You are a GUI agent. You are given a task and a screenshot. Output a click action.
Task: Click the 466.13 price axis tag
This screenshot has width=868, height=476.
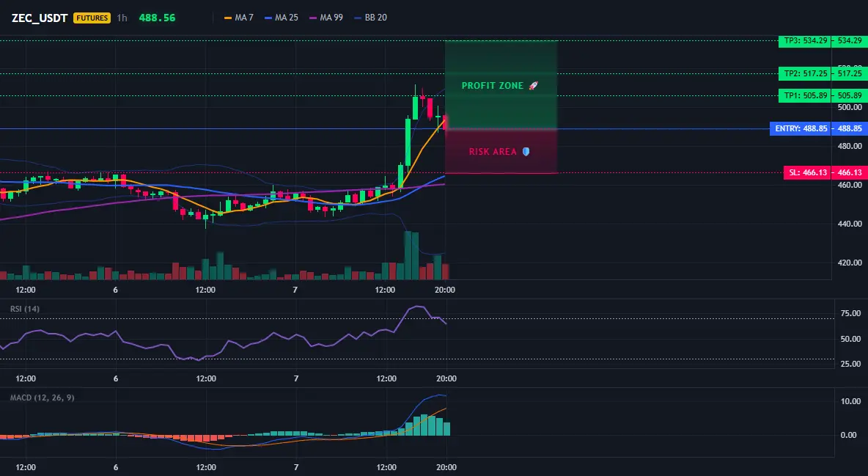tap(850, 172)
